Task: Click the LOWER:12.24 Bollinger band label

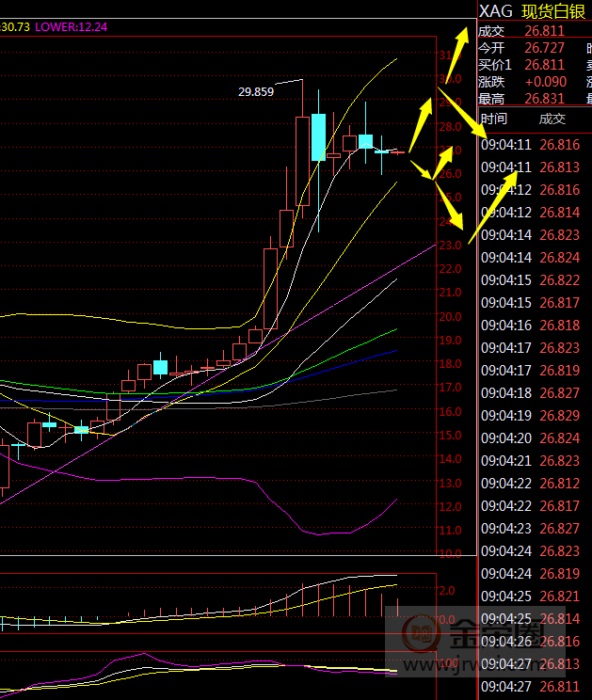Action: [71, 26]
